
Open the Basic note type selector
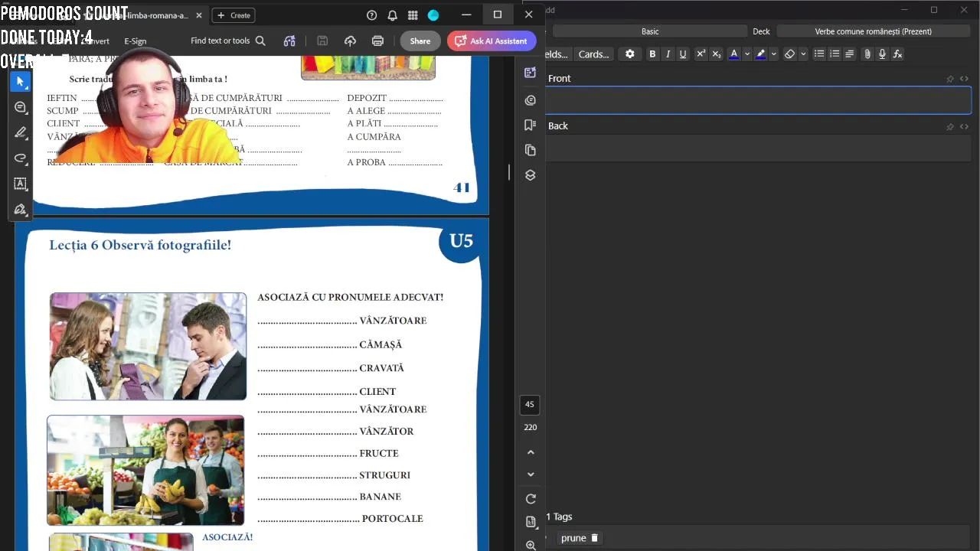pyautogui.click(x=649, y=31)
